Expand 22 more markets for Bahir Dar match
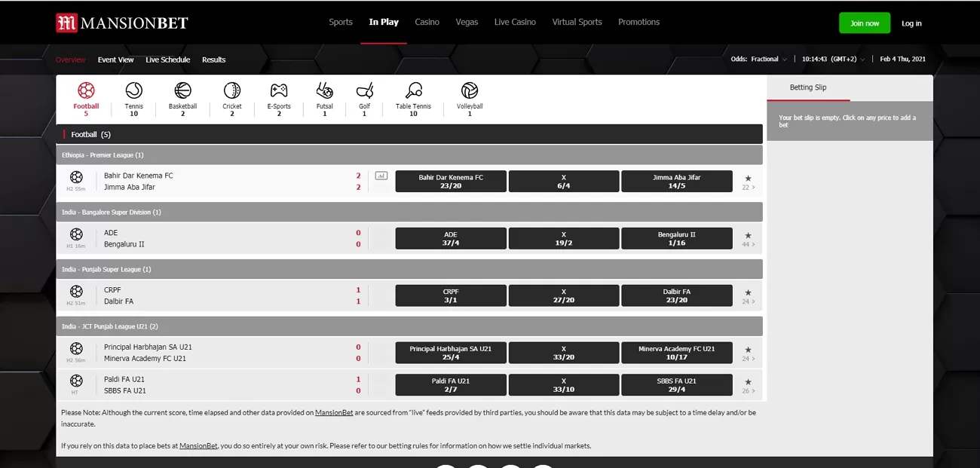Viewport: 980px width, 468px height. click(749, 188)
